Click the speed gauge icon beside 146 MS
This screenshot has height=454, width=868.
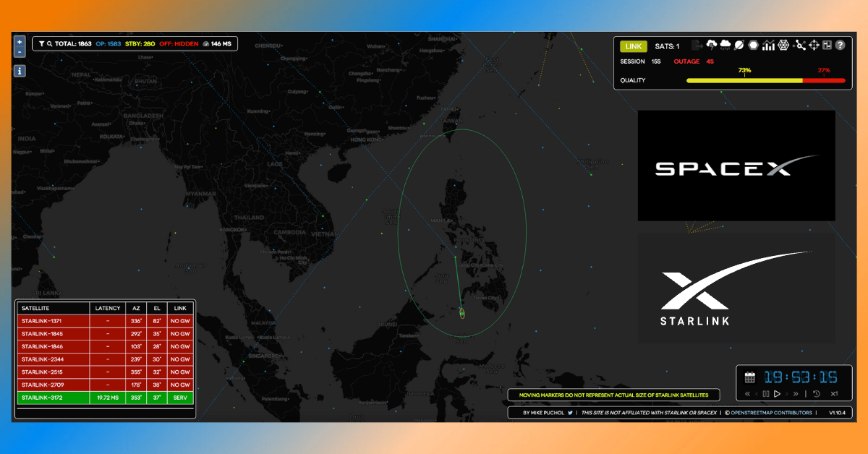pos(206,44)
